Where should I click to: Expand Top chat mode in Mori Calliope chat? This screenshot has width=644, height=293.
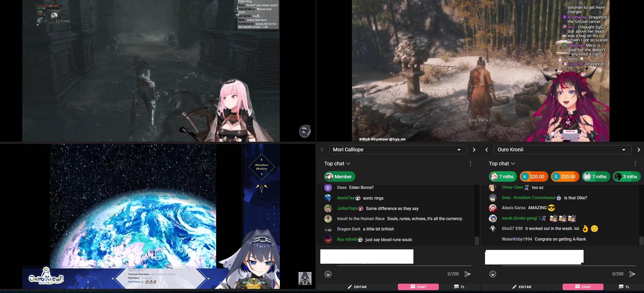tap(337, 163)
